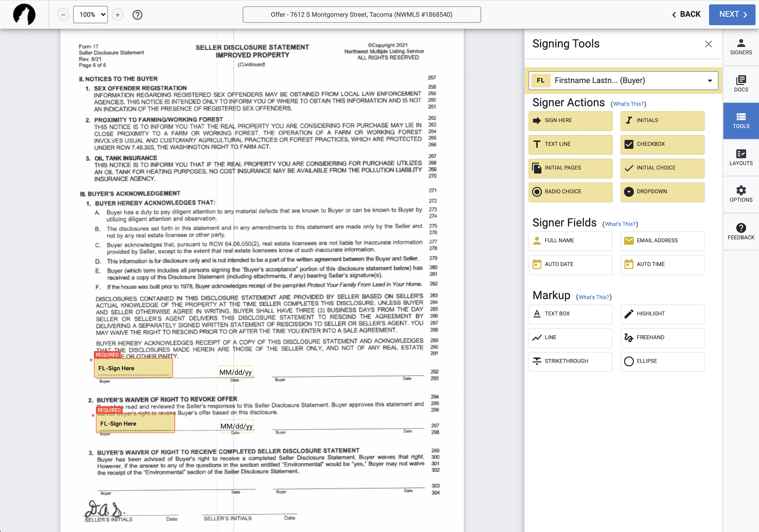
Task: Choose the Ellipse markup tool
Action: pos(662,361)
